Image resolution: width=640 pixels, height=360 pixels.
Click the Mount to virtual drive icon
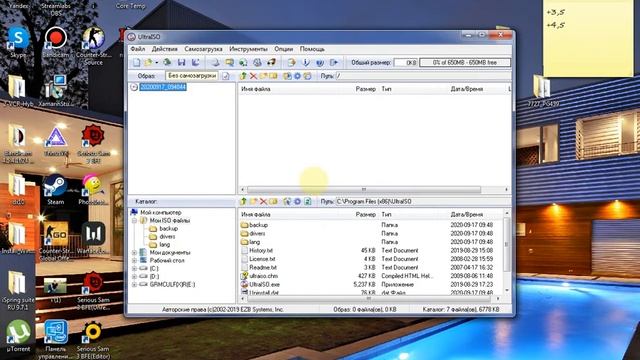257,62
